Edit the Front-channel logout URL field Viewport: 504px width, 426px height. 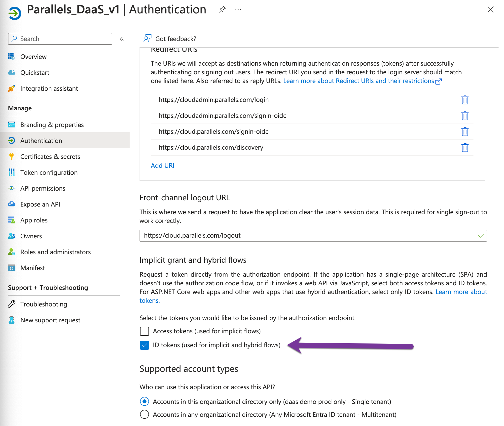point(308,235)
